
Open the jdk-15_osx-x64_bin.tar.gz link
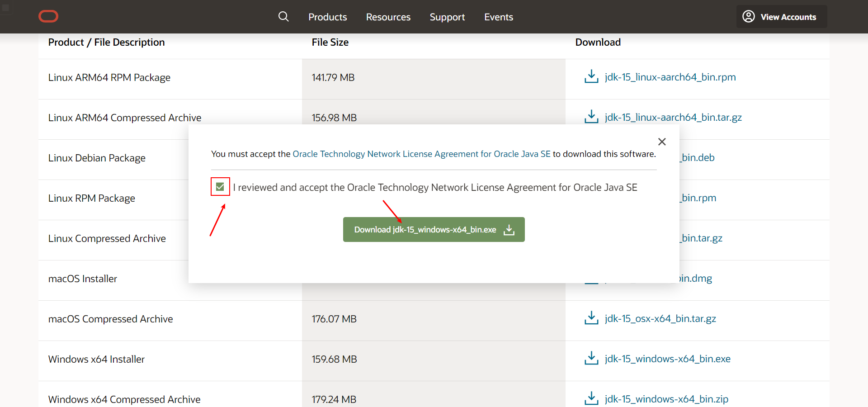(x=660, y=318)
